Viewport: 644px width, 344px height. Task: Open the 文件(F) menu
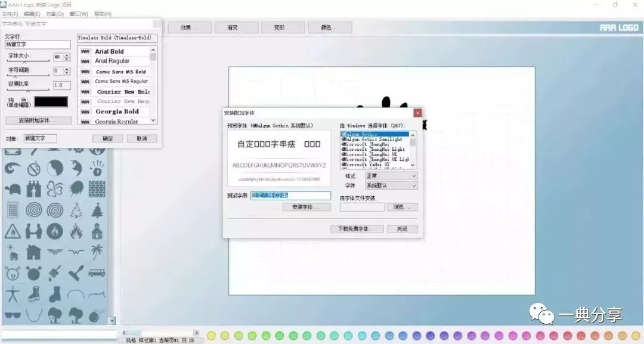tap(10, 14)
